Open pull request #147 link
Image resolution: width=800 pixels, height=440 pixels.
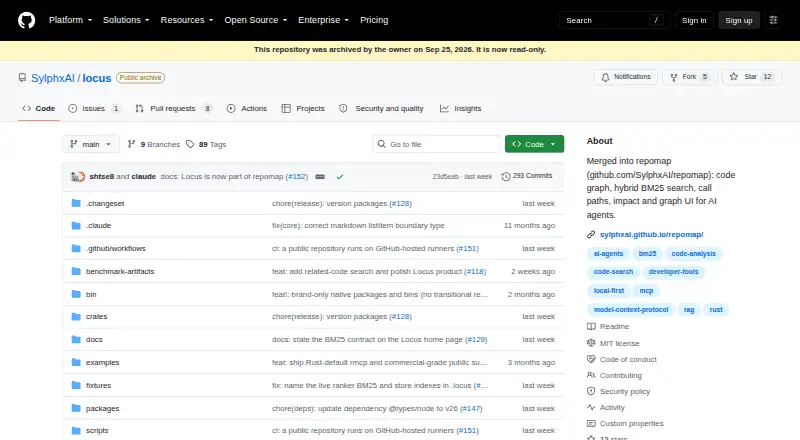(x=471, y=408)
